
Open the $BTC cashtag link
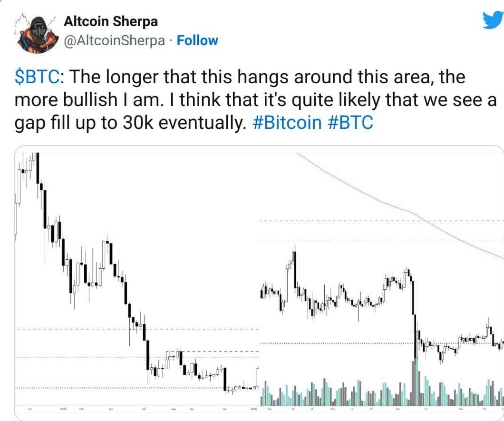37,76
